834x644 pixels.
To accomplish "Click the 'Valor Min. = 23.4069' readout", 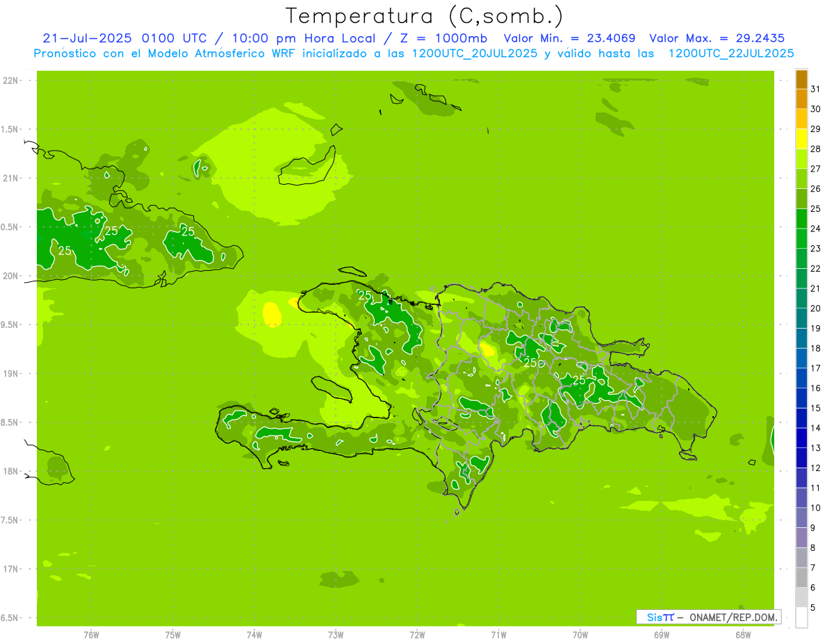I will [569, 38].
